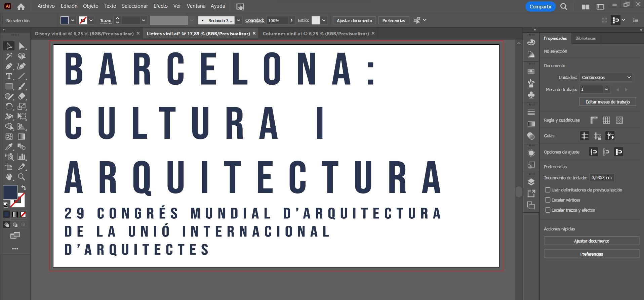The width and height of the screenshot is (644, 300).
Task: Open the 'Redondo 3' brush dropdown
Action: pyautogui.click(x=238, y=20)
